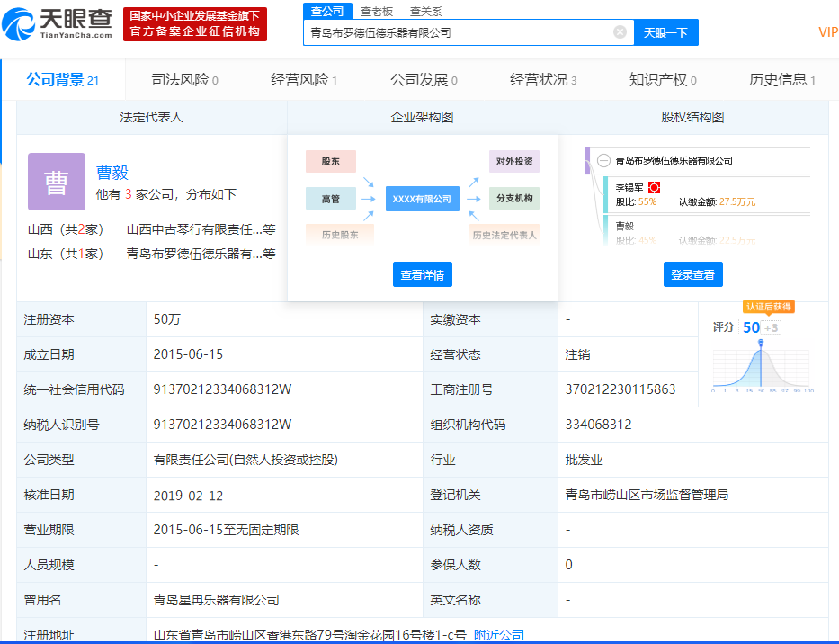Open the 经营状况 tab
Viewport: 839px width, 644px height.
(x=543, y=80)
